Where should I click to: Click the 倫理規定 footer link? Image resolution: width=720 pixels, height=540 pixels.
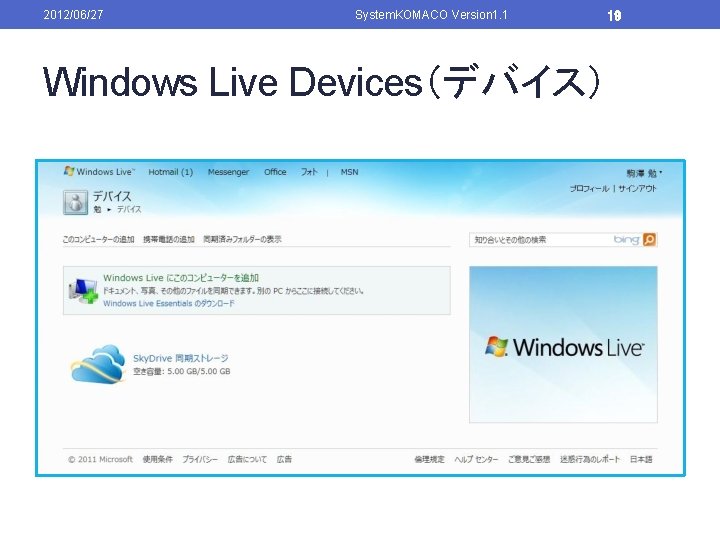coord(429,459)
